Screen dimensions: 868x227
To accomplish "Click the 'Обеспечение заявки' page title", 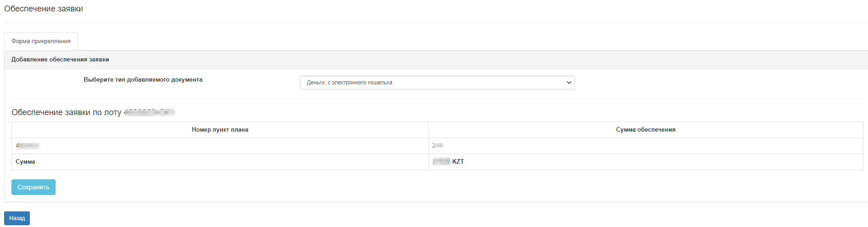I will (44, 9).
